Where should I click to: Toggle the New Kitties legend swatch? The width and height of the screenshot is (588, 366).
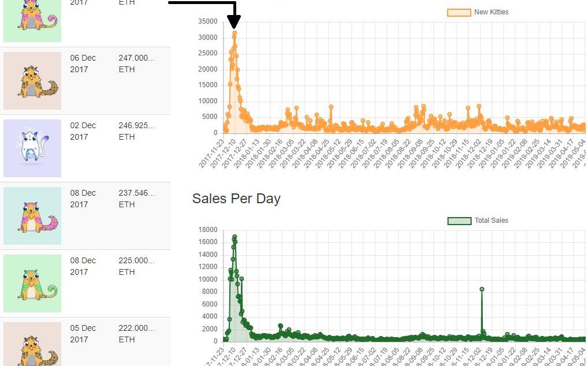(459, 12)
